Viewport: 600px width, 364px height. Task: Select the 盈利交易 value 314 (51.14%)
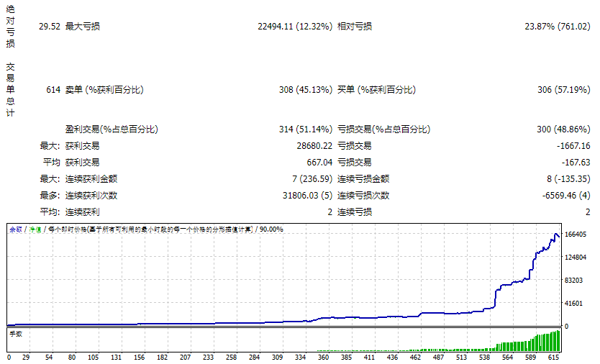(x=305, y=129)
